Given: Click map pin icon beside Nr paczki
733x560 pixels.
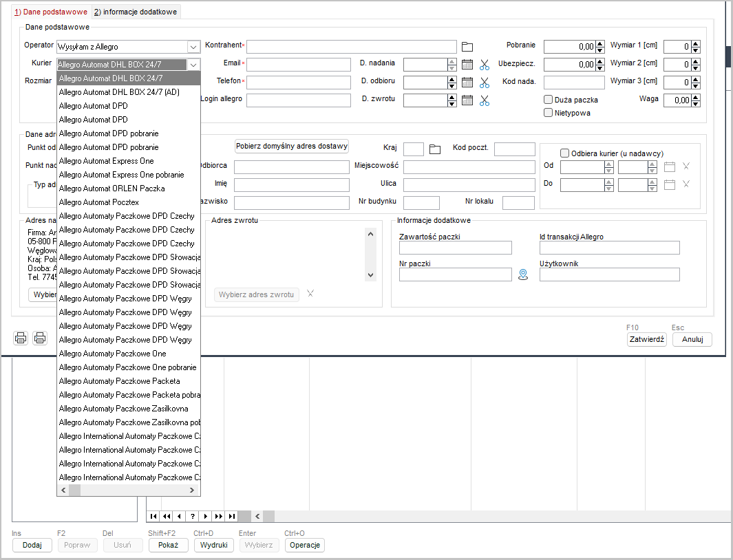Looking at the screenshot, I should (x=523, y=274).
